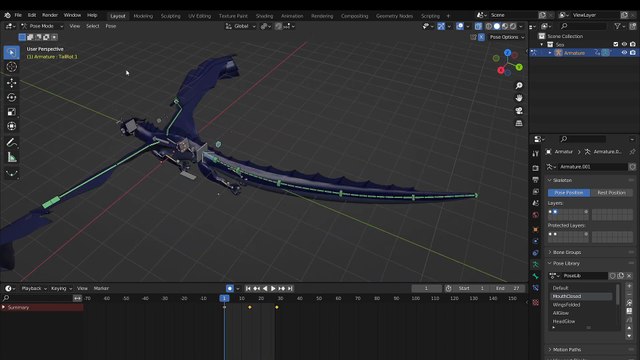Select the Select Box tool
Image resolution: width=640 pixels, height=360 pixels.
pos(11,53)
